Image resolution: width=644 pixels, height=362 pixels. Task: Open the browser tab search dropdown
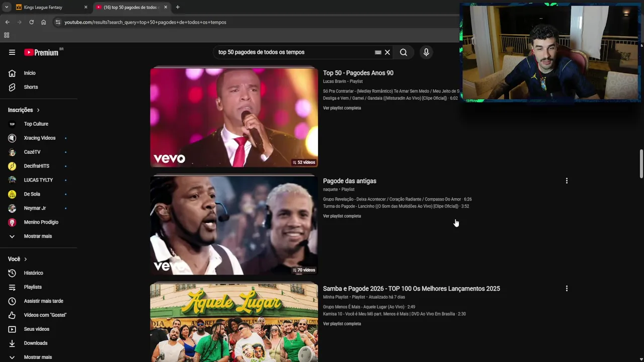[x=6, y=7]
